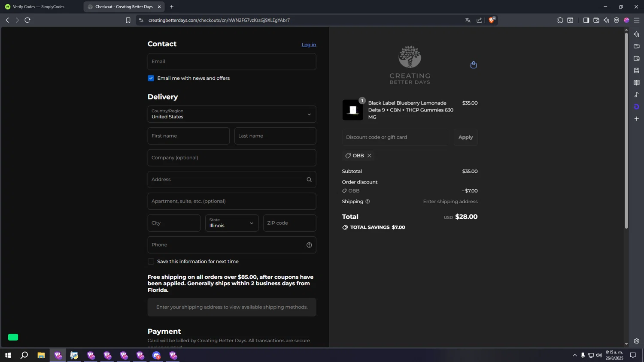Open the volume speaker tray icon
The image size is (644, 362).
(599, 355)
